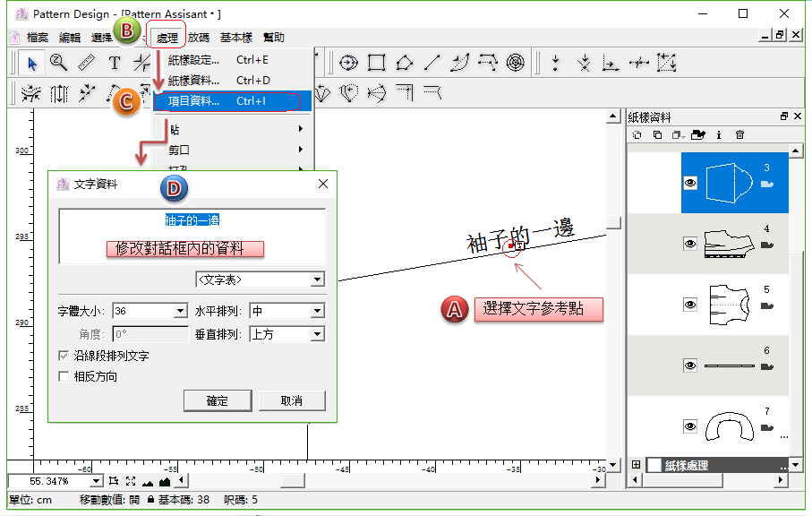
Task: Toggle 沿線段排列文字 checkbox
Action: pos(64,356)
